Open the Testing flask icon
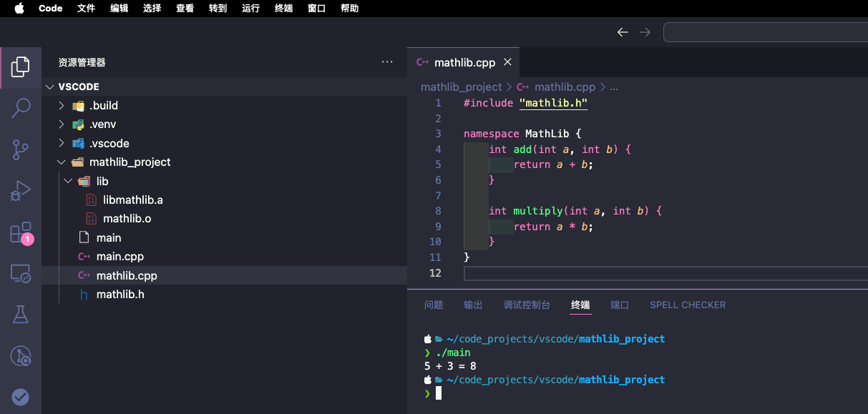Viewport: 868px width, 414px height. pyautogui.click(x=20, y=314)
